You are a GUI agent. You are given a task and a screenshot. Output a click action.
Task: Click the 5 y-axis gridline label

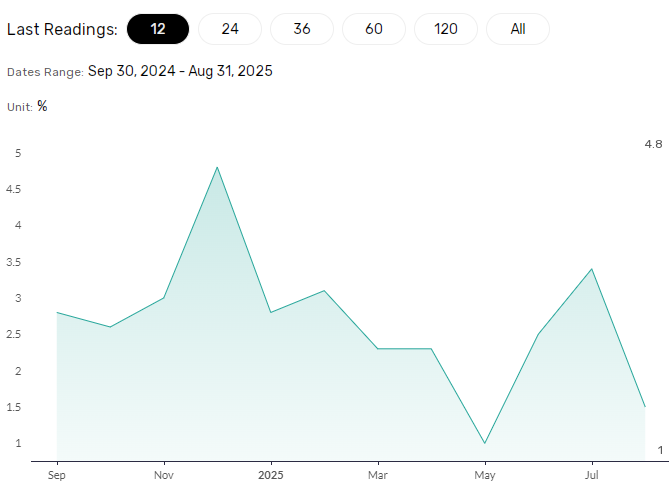click(x=18, y=153)
